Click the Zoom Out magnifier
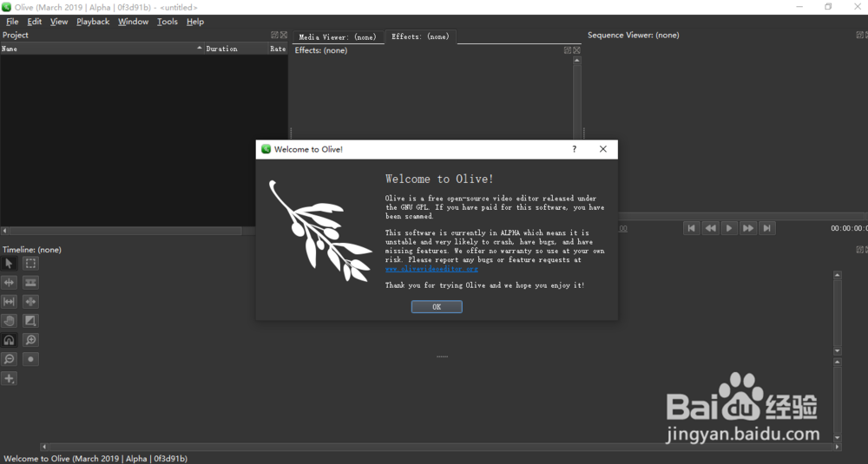868x464 pixels. pos(9,359)
